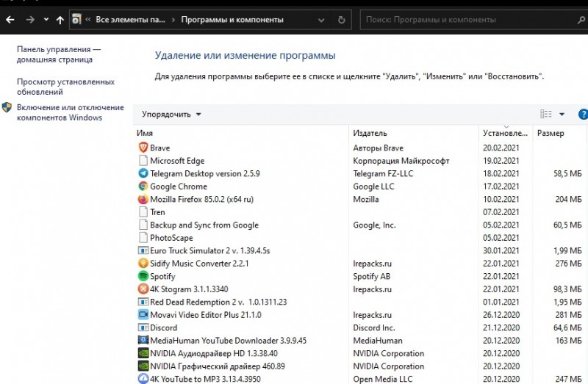Click the 281 МБ size for Movavi
The width and height of the screenshot is (588, 384).
click(568, 315)
